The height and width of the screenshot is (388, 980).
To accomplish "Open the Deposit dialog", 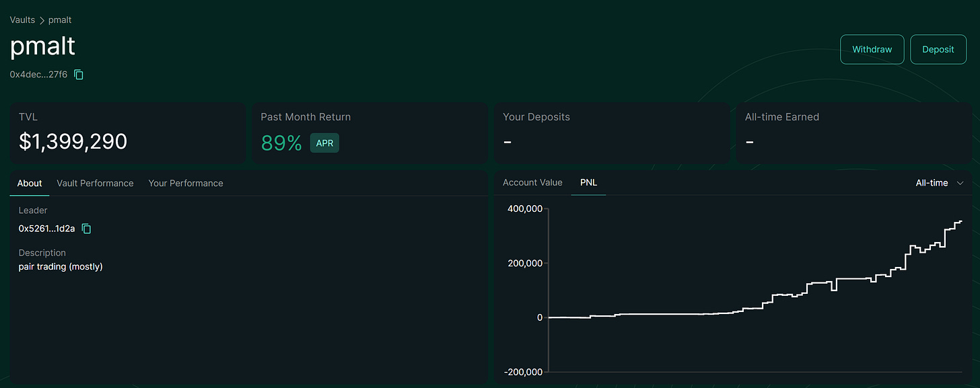I will [x=938, y=49].
